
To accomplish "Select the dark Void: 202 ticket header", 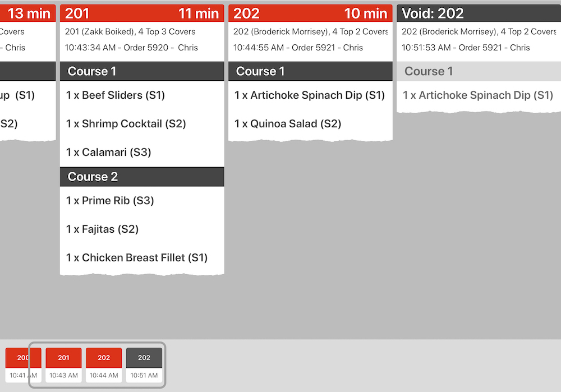I will coord(478,13).
